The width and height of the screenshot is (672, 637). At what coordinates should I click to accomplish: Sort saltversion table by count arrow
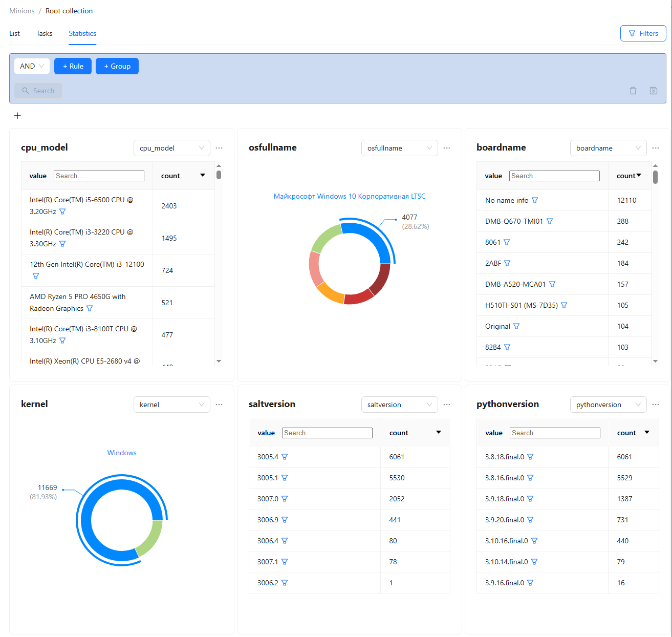(x=439, y=432)
